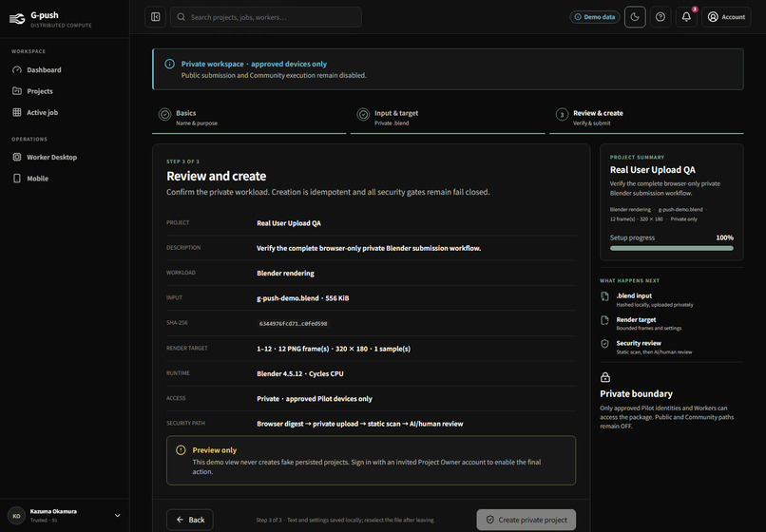This screenshot has height=532, width=766.
Task: Click the Private boundary lock icon
Action: tap(605, 377)
